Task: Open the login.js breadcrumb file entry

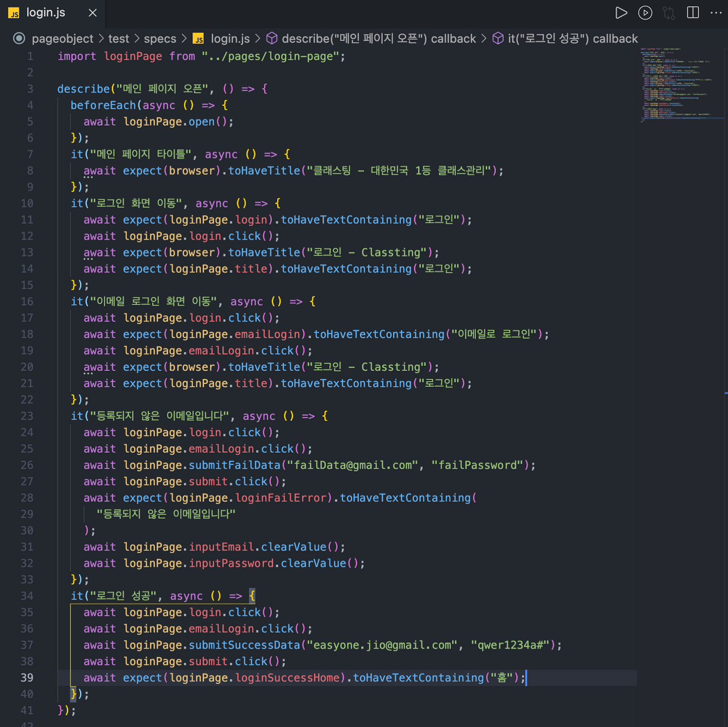Action: coord(230,39)
